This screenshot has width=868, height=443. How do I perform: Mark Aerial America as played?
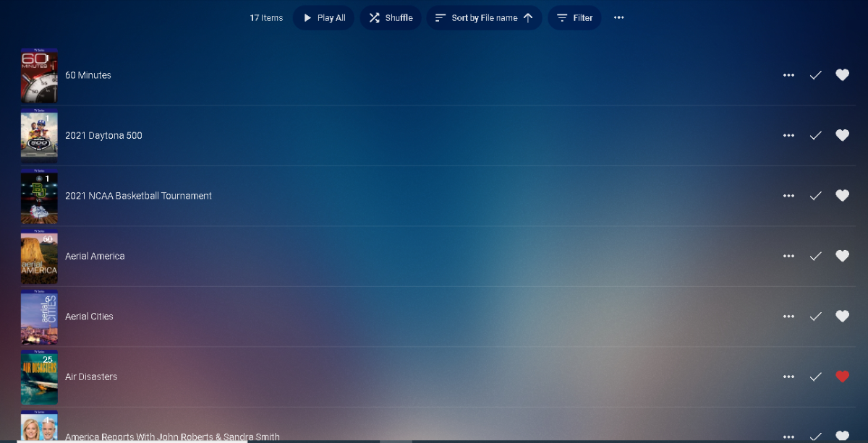(815, 256)
